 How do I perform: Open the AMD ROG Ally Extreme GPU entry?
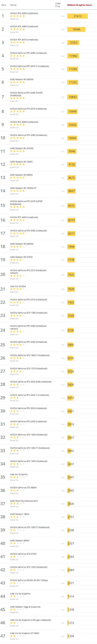point(24,501)
